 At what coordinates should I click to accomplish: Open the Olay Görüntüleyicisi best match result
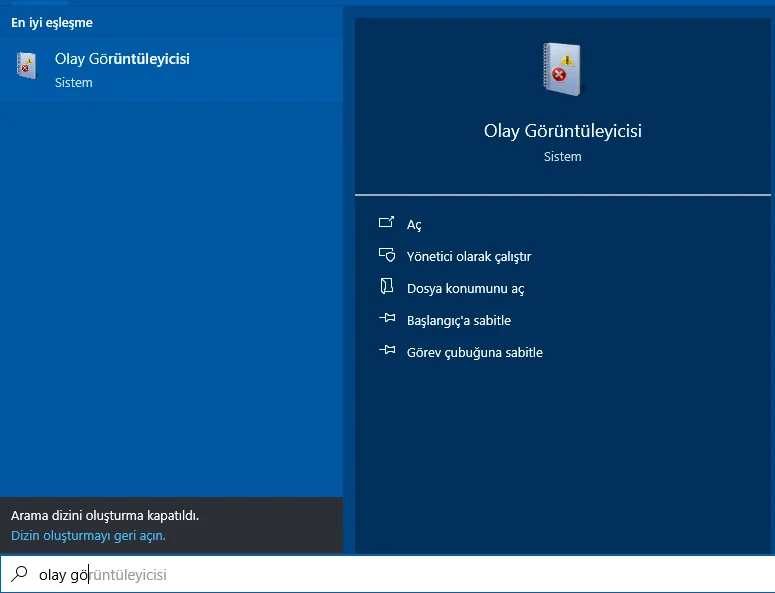171,70
